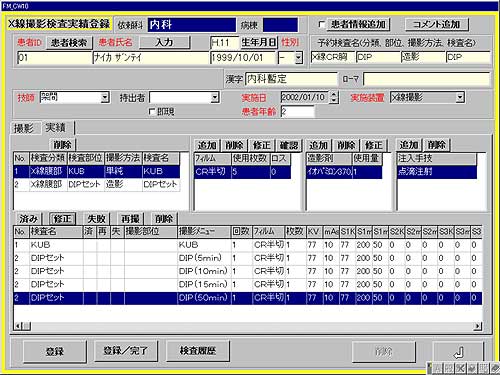Click 削除 above the 造影剤 list
Screen dimensions: 500x375
coord(346,145)
